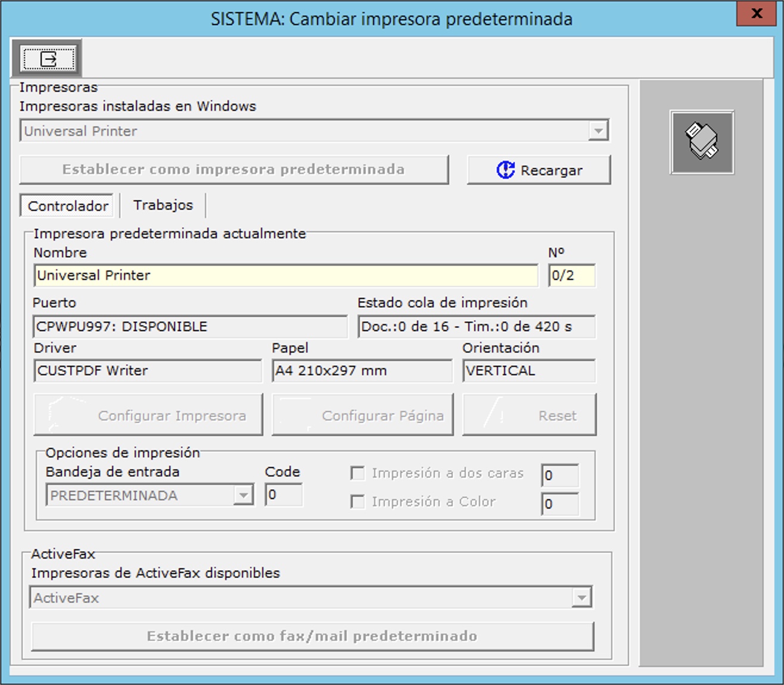784x685 pixels.
Task: Click the printer icon on right panel
Action: 702,142
